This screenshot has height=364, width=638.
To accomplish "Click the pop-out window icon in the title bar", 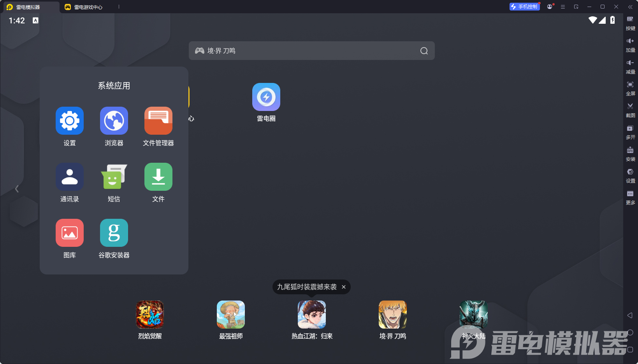I will click(576, 7).
